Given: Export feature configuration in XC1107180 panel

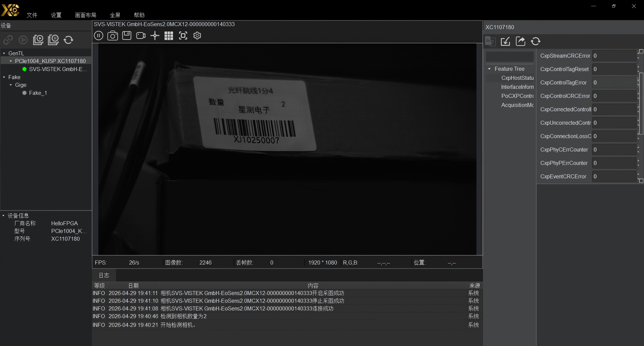Looking at the screenshot, I should pyautogui.click(x=521, y=41).
